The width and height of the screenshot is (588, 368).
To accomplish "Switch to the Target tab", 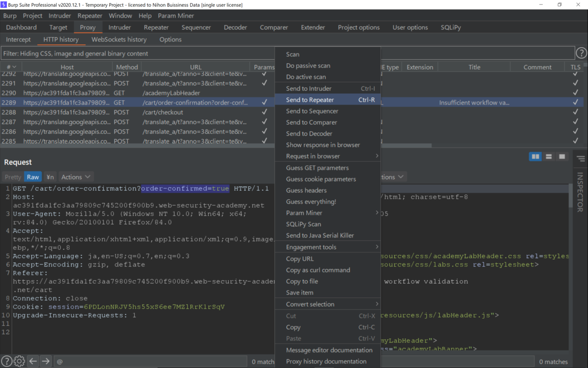I will coord(58,27).
